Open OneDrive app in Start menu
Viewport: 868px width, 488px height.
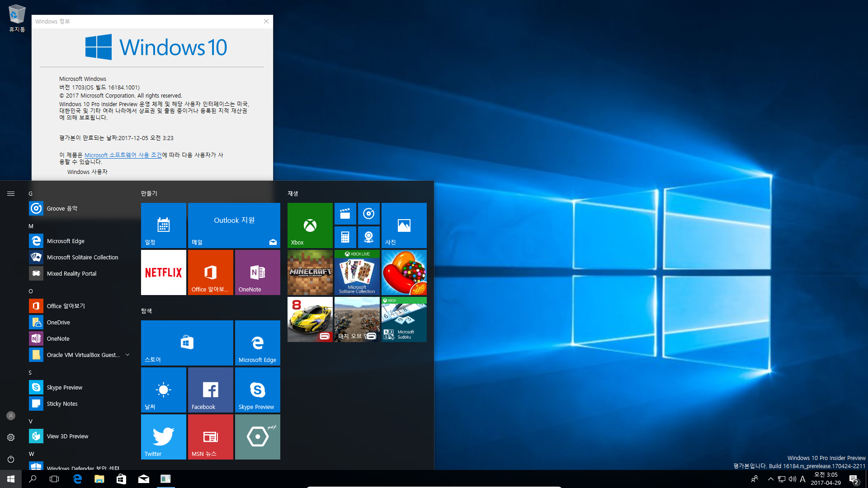click(58, 322)
